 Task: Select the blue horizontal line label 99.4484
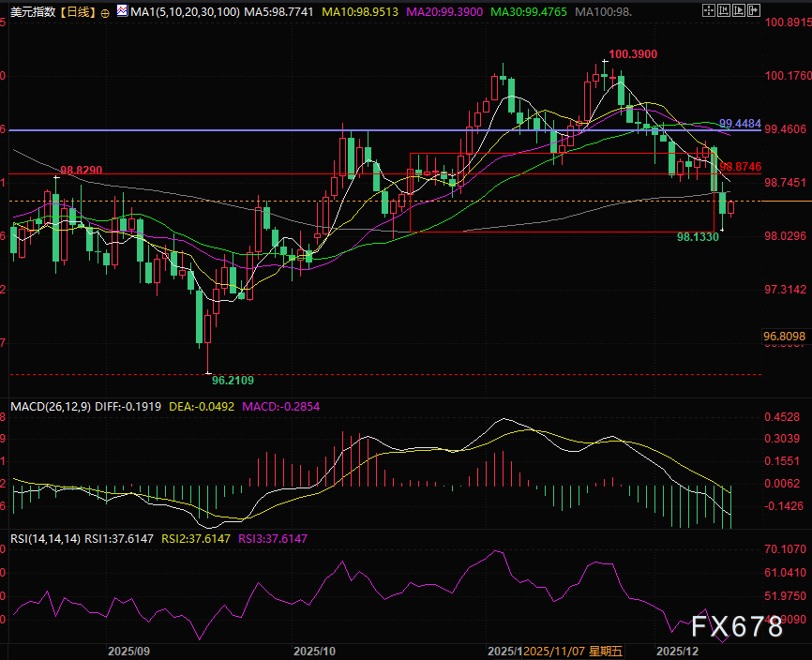pyautogui.click(x=739, y=124)
